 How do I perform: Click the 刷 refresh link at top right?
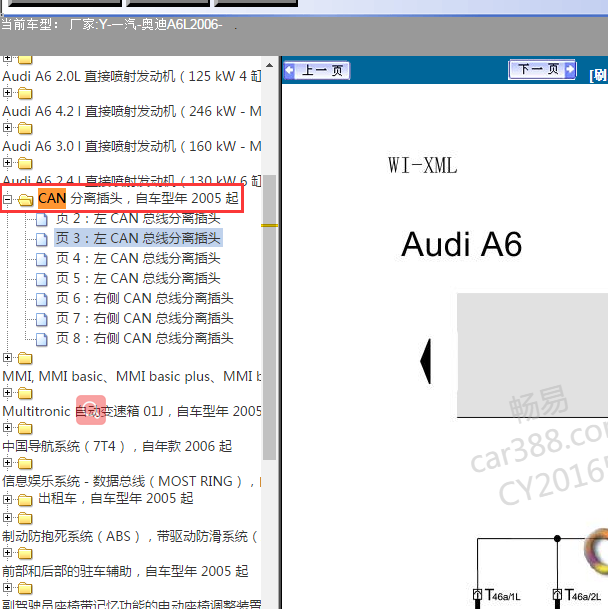click(x=599, y=75)
